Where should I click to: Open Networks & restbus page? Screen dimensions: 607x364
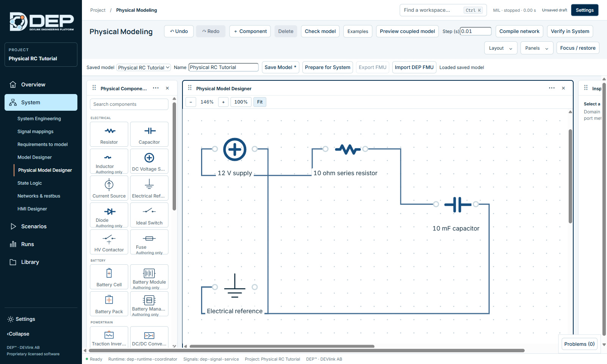coord(39,196)
